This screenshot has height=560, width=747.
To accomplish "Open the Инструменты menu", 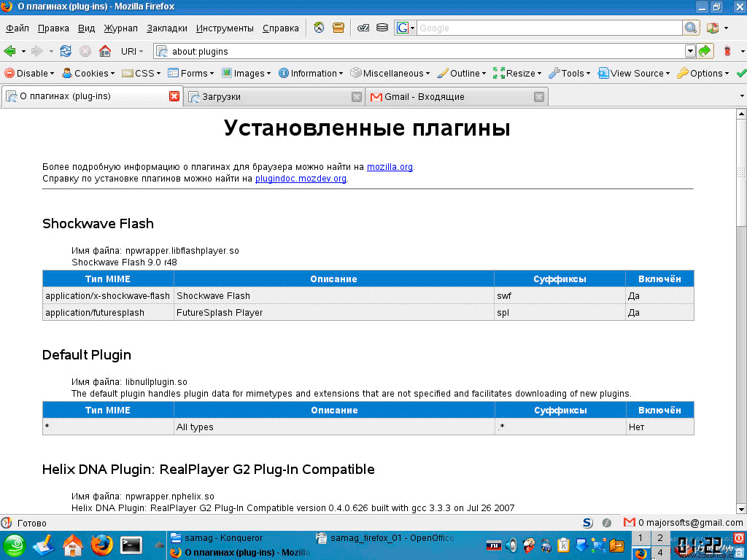I will point(225,28).
